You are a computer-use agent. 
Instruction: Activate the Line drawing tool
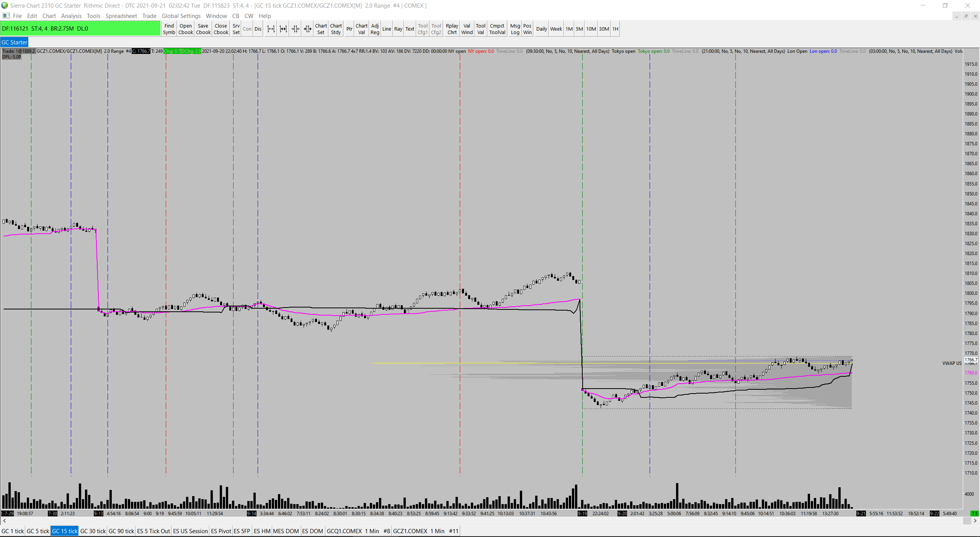click(387, 29)
